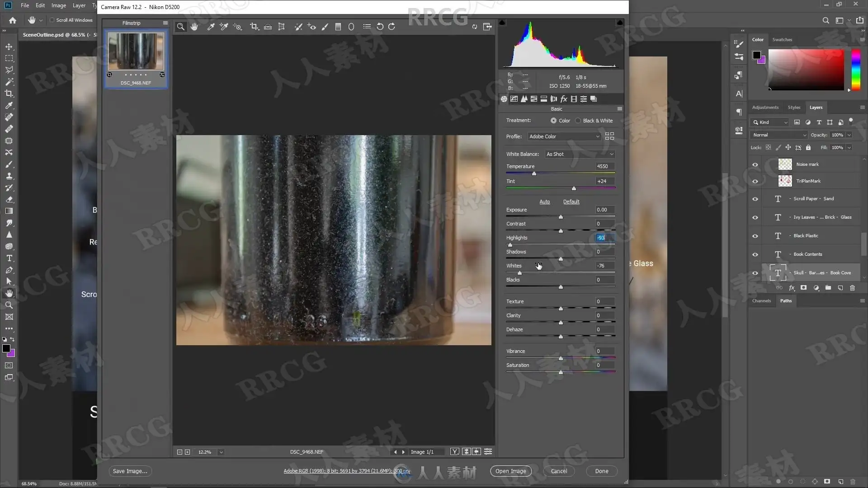Select the Graduated Filter tool
Viewport: 868px width, 488px height.
tap(338, 27)
